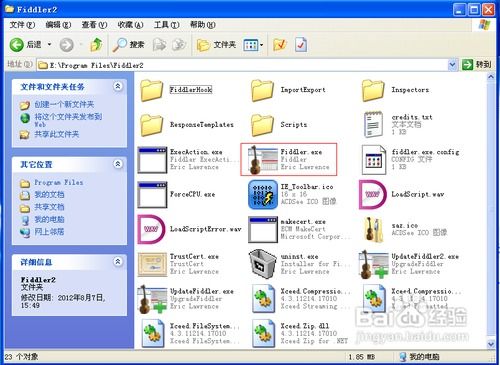Screen dimensions: 500x365
Task: Collapse the 详细信息 panel
Action: pos(118,262)
